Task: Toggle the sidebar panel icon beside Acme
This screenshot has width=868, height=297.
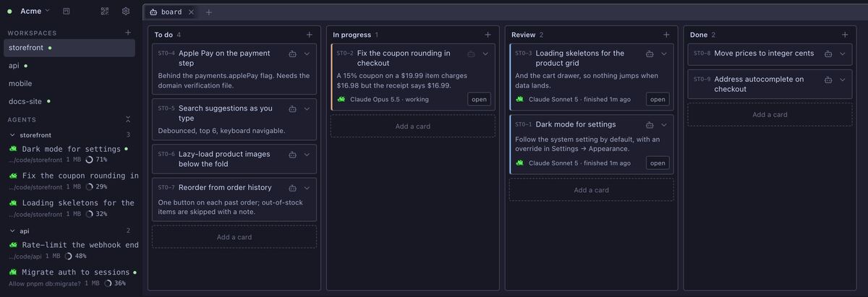Action: click(67, 11)
